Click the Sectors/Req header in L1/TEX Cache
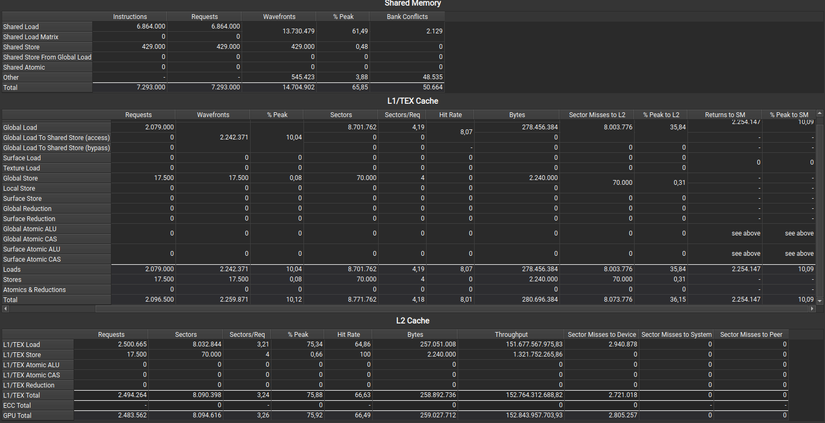Viewport: 825px width, 423px height. coord(402,115)
